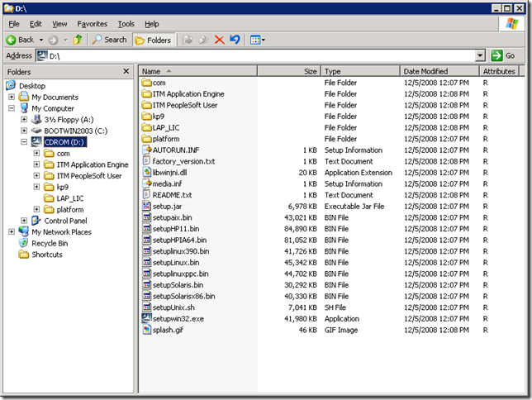Select Shortcuts folder in the tree
This screenshot has width=532, height=400.
[x=47, y=255]
